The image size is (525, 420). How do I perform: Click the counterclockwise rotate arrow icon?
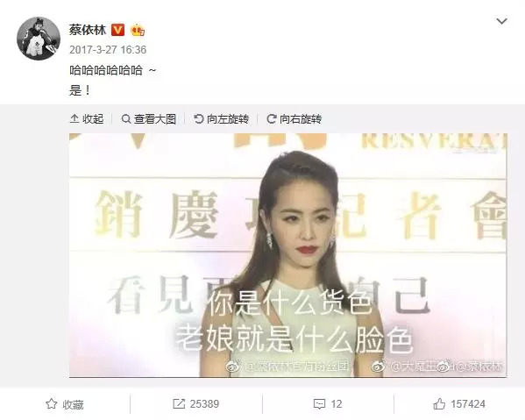[x=199, y=118]
